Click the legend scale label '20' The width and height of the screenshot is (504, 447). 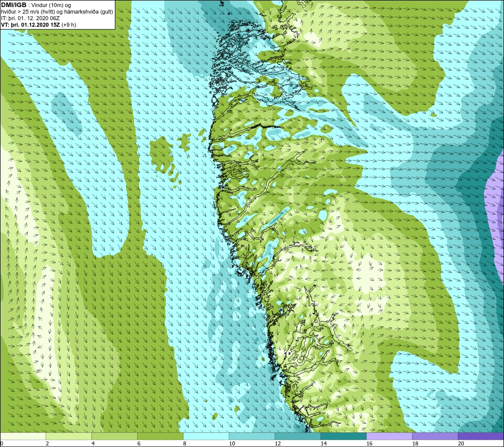pos(461,443)
